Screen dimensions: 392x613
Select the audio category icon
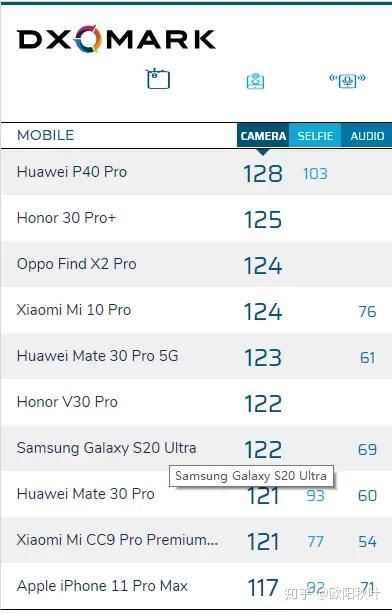[x=347, y=80]
